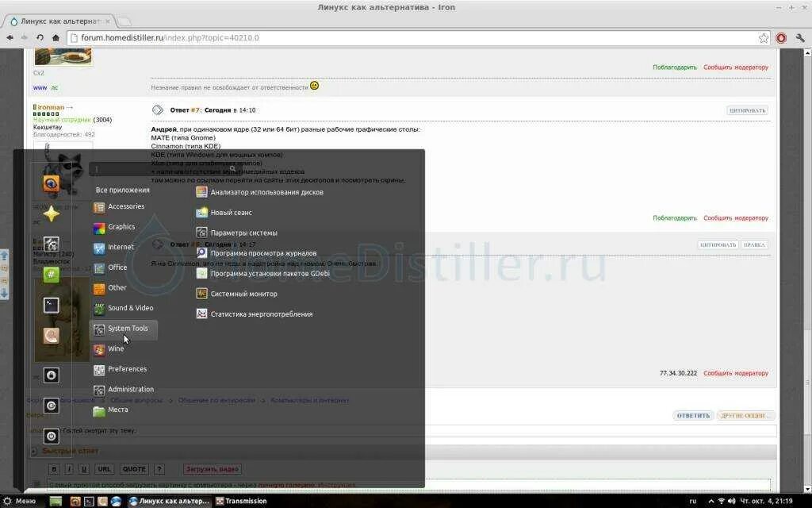Click Поблагодарить under reply #7
Image resolution: width=812 pixels, height=508 pixels.
(674, 218)
